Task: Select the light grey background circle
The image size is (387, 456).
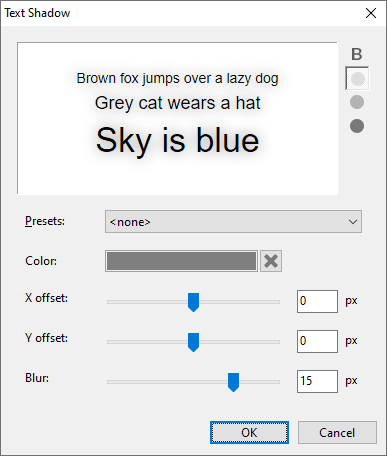Action: click(357, 79)
